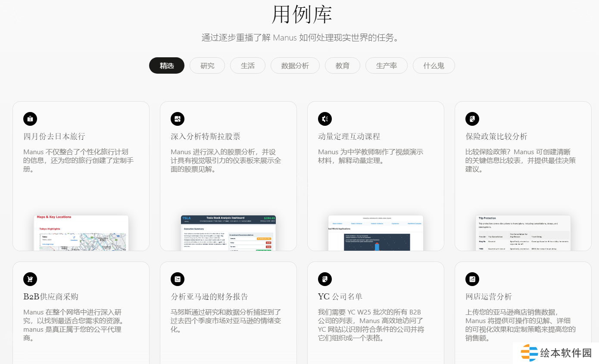Open the 什么鬼 tab
Viewport: 599px width, 364px height.
[x=434, y=66]
